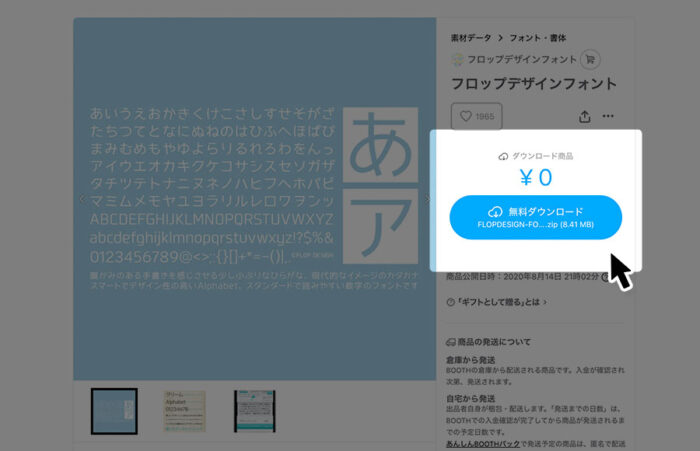The width and height of the screenshot is (700, 451).
Task: Click the 自宅から発送 heading
Action: (x=471, y=398)
